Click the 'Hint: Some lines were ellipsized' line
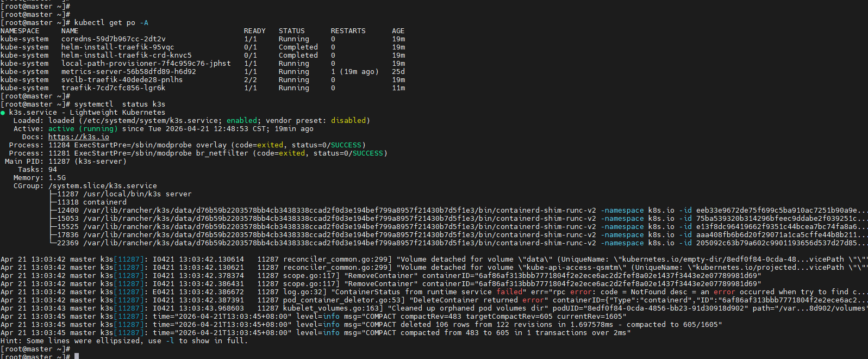This screenshot has height=359, width=868. pos(124,341)
